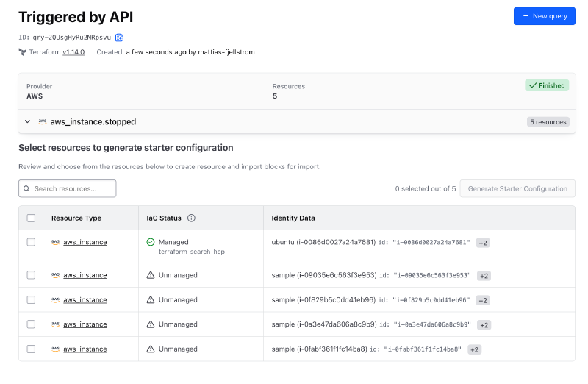The height and width of the screenshot is (384, 588).
Task: Click the Search resources input field
Action: coord(68,188)
